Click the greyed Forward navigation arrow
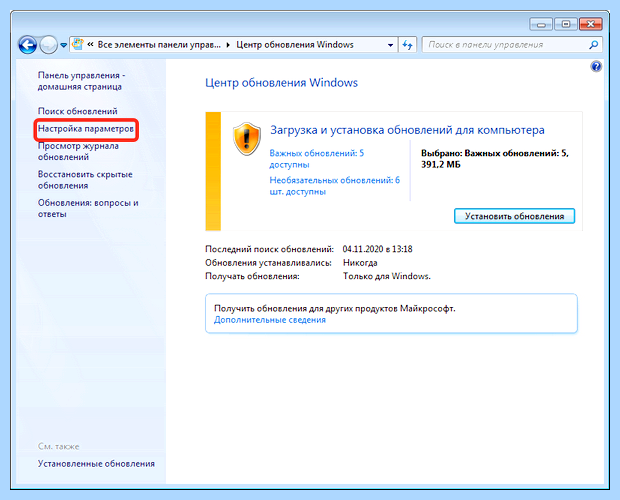 [49, 45]
